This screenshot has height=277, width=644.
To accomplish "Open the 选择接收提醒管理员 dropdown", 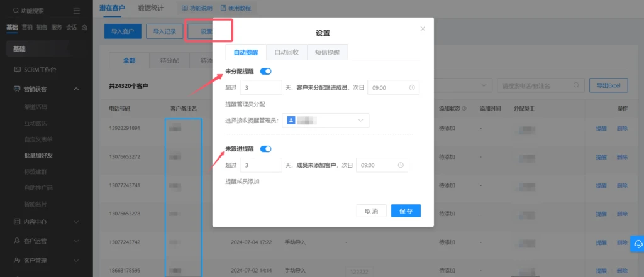I will tap(325, 120).
